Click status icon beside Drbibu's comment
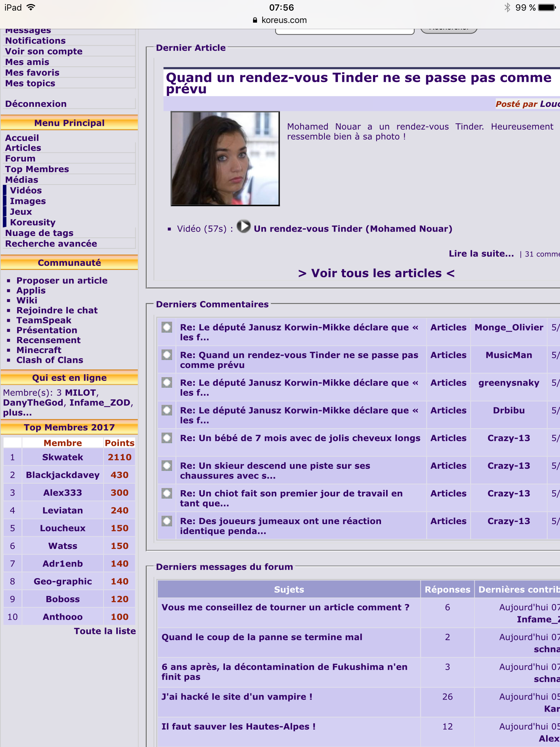Image resolution: width=560 pixels, height=747 pixels. [167, 410]
